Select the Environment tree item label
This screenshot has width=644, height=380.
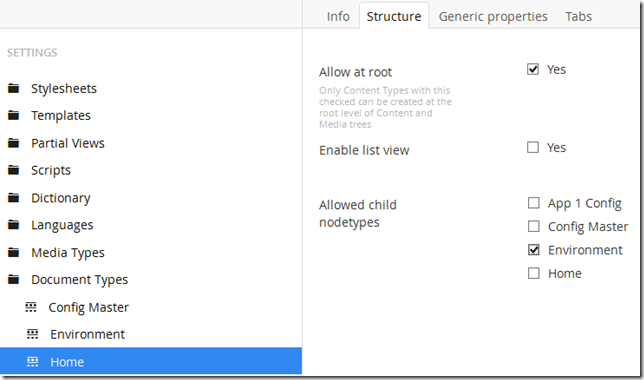pos(87,334)
